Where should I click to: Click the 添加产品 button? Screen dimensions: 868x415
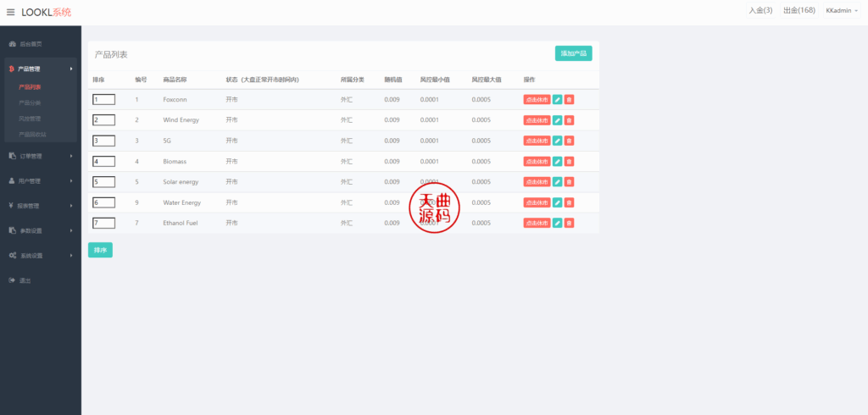(574, 53)
